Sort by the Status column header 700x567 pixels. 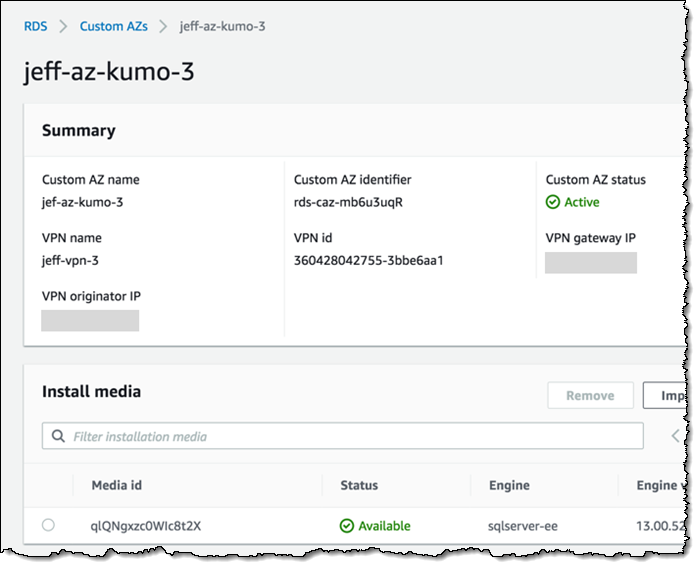(359, 485)
